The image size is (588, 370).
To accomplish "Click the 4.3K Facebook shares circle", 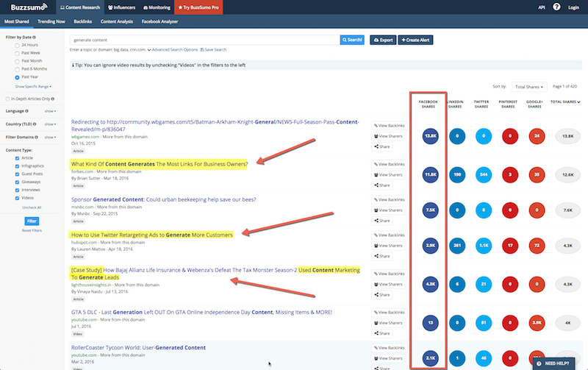I will 431,284.
